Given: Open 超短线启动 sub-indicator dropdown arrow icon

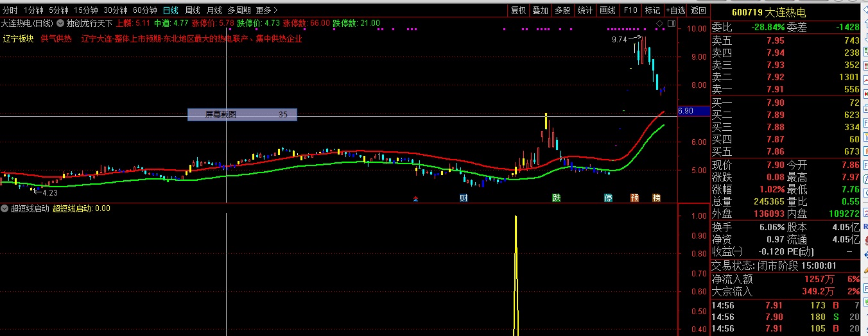Looking at the screenshot, I should (x=4, y=208).
